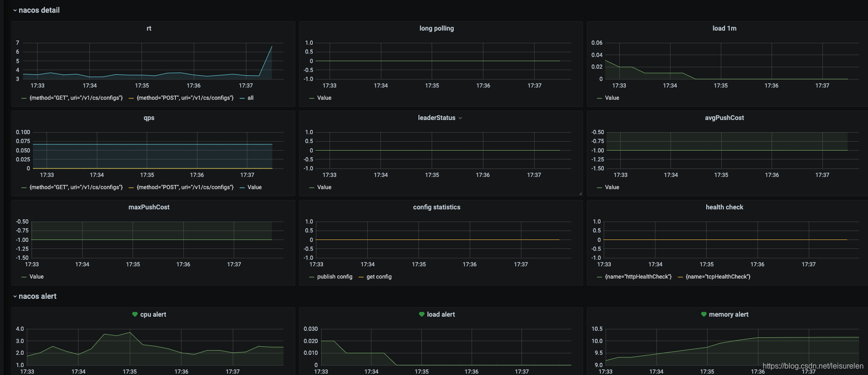Toggle the 'all' series in rt legend
Image resolution: width=868 pixels, height=375 pixels.
point(251,98)
